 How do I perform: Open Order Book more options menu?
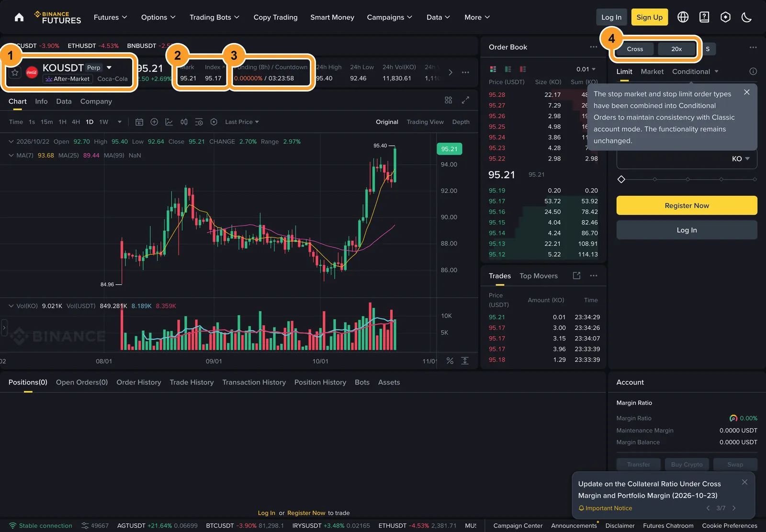594,47
